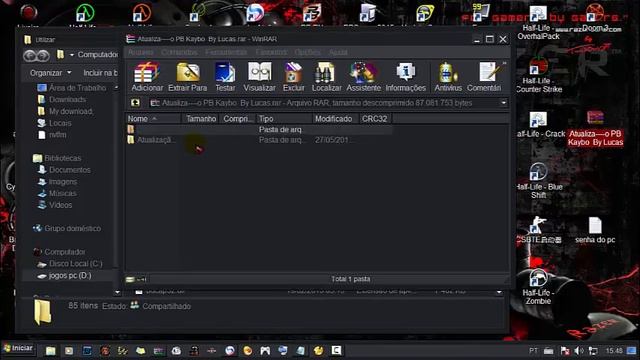
Task: Sort by the Tipo column header
Action: tap(284, 119)
